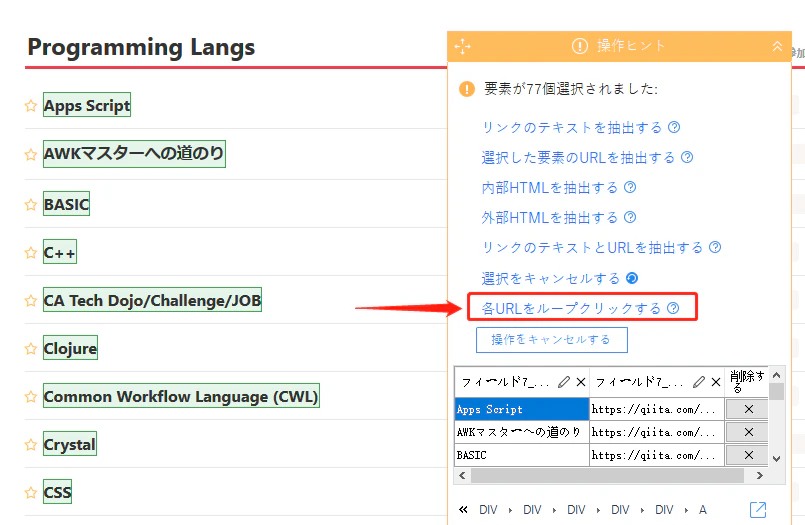Star the AWKマスターへの道のり tag
This screenshot has height=525, width=805.
pyautogui.click(x=31, y=154)
